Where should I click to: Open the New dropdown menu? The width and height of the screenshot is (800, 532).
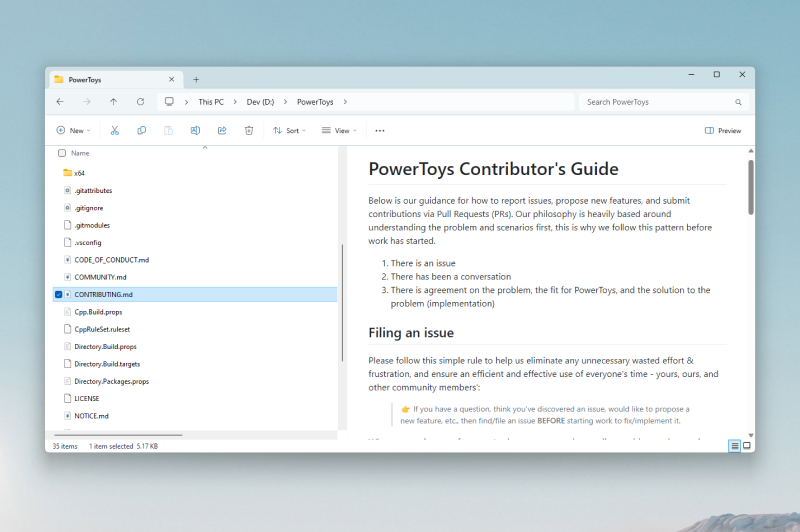(73, 130)
